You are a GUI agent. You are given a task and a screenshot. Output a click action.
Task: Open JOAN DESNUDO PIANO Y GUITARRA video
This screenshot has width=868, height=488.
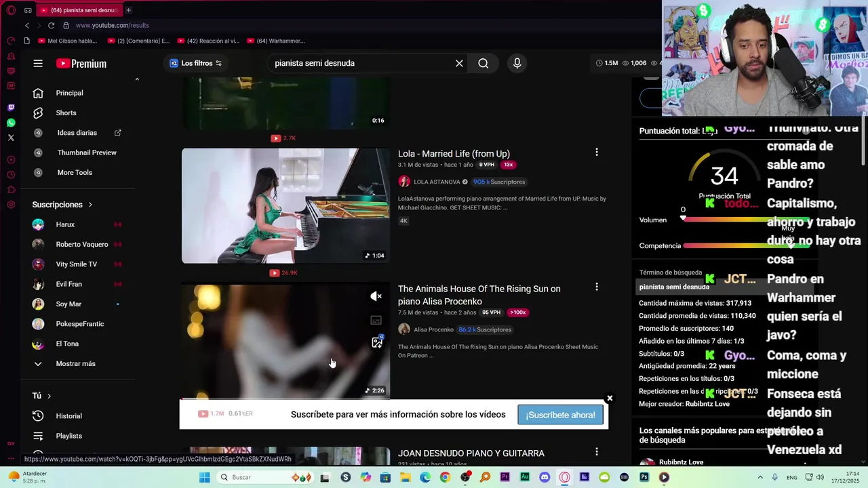click(x=471, y=453)
